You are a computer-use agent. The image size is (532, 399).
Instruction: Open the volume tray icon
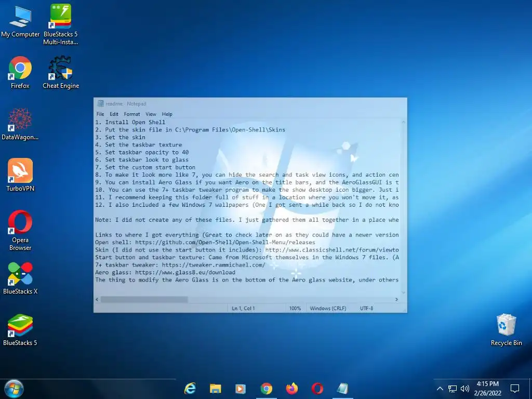(465, 389)
